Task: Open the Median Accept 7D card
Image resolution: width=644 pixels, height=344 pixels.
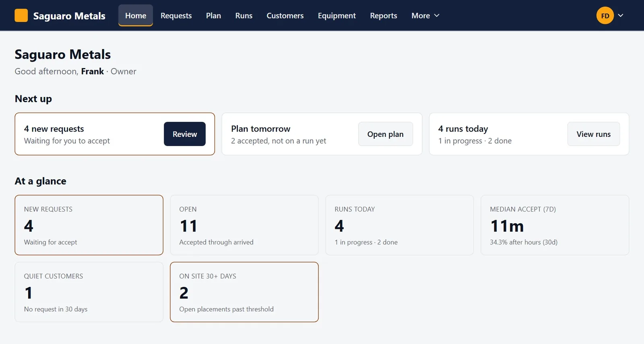Action: (555, 225)
